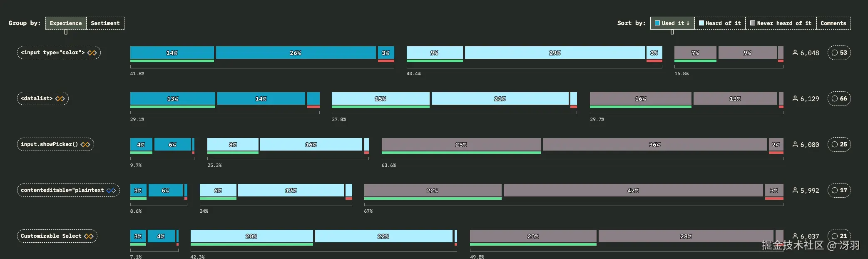Click the 63.6% total under showPicker
Screen dimensions: 868x259
[x=389, y=165]
